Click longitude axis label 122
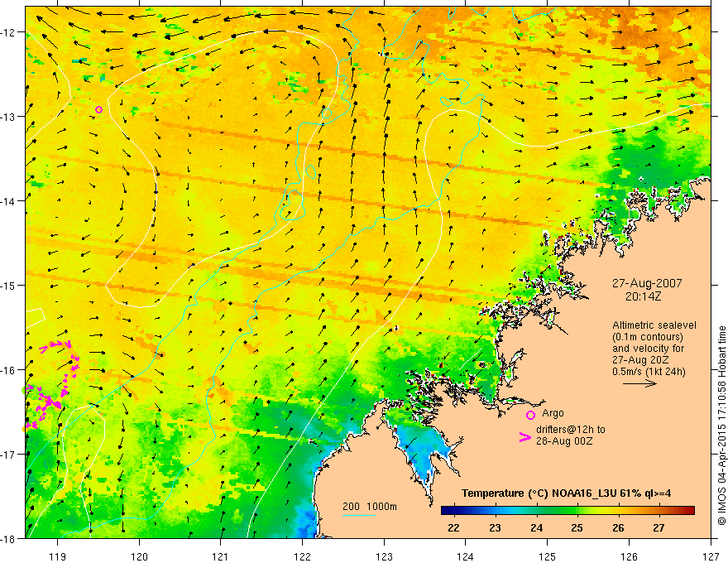This screenshot has height=563, width=728. click(x=302, y=556)
